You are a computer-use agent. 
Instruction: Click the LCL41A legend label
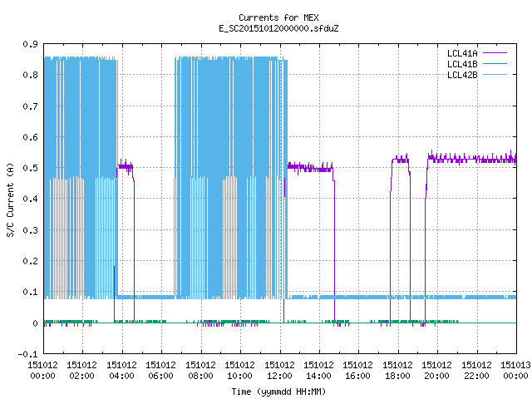[462, 53]
